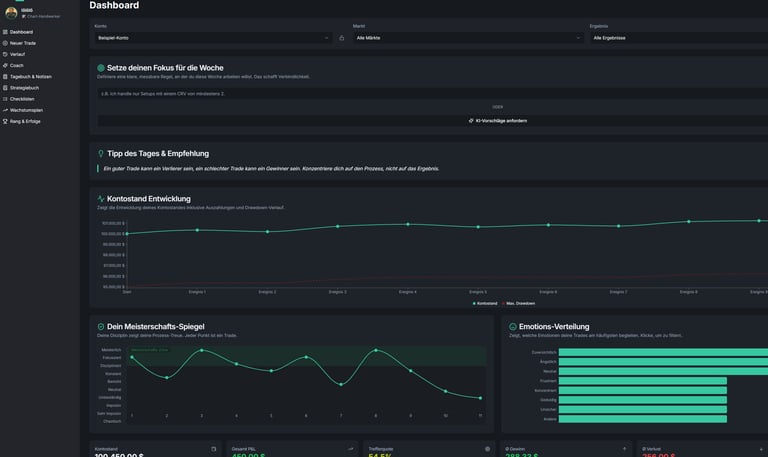Click KI-Vorschläge anfordern button
This screenshot has width=768, height=457.
coord(497,120)
